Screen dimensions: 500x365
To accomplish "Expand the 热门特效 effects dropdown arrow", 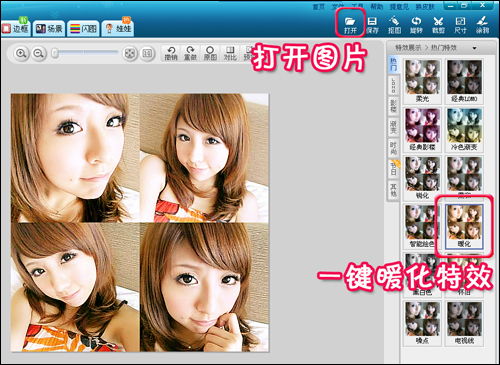I will pos(474,48).
